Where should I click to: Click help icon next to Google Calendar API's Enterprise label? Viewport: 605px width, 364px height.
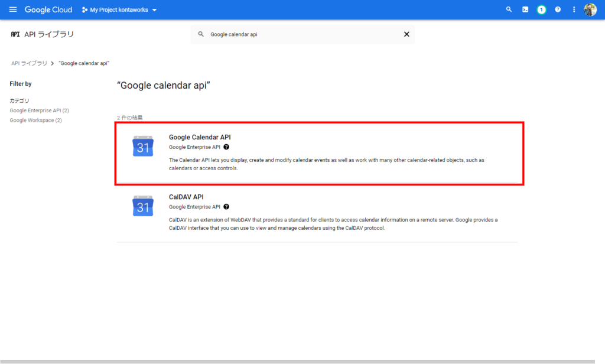coord(226,147)
